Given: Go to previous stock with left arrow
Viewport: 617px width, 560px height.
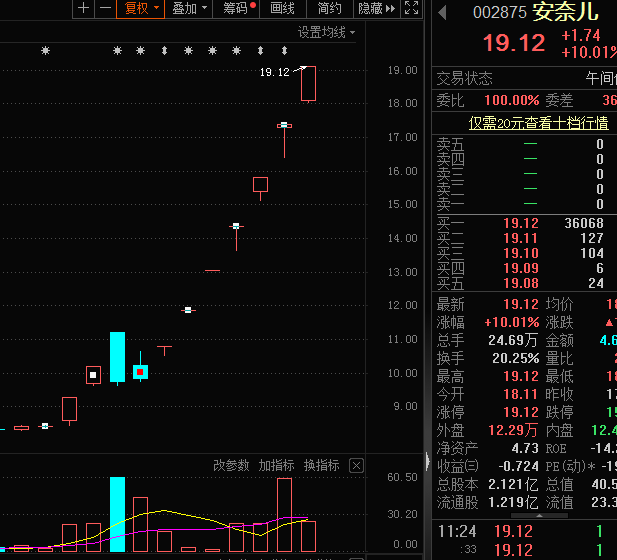Looking at the screenshot, I should pos(442,13).
